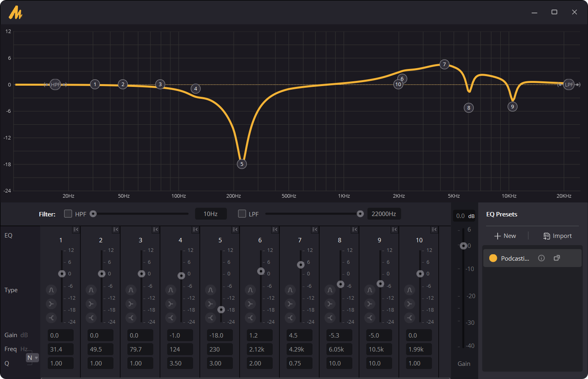
Task: Select the Podcasting preset entry
Action: 515,258
